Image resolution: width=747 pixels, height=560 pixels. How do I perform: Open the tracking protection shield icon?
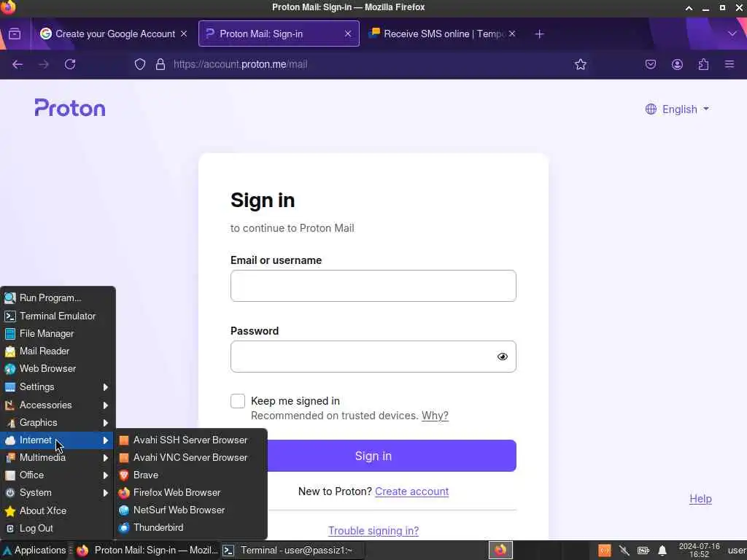pos(139,64)
